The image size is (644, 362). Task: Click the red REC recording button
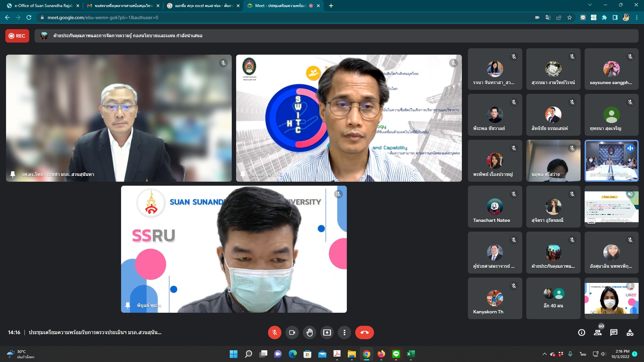click(17, 36)
